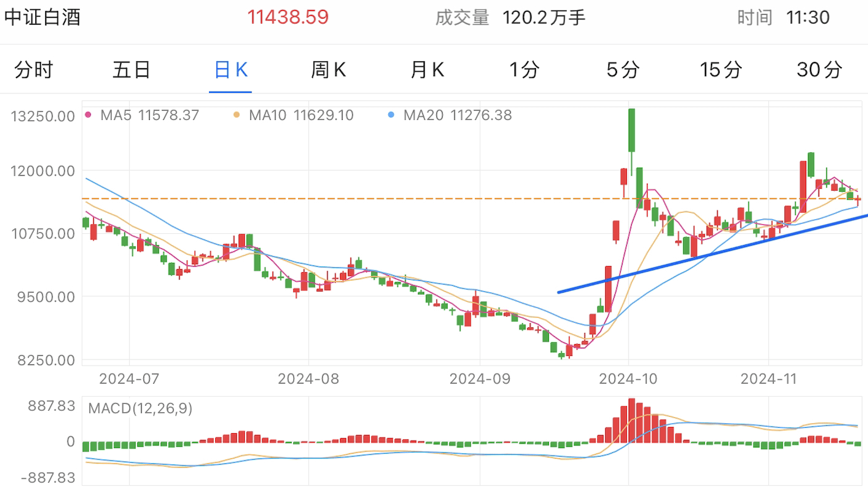Click the -887.83 MACD axis label

[x=48, y=478]
